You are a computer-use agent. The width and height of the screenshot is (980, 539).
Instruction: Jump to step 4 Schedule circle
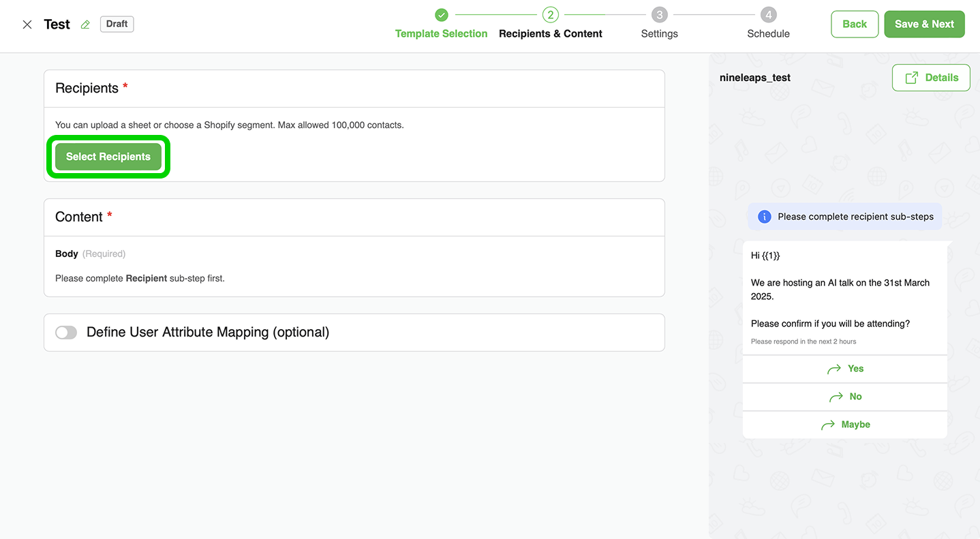(768, 14)
